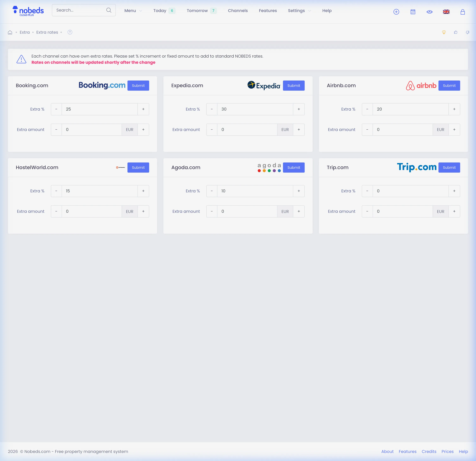
Task: Open the Prices footer link
Action: pos(447,451)
